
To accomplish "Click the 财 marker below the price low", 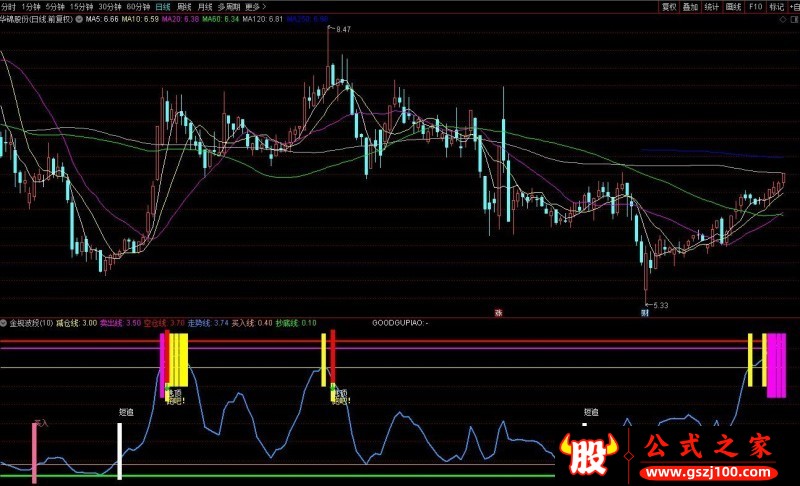I will click(x=646, y=312).
